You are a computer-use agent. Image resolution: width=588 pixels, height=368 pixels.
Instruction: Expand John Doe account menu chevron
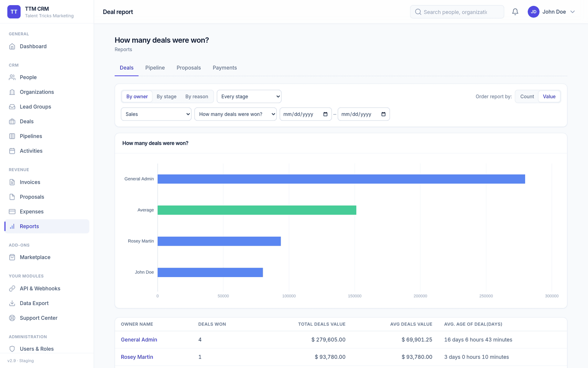573,12
